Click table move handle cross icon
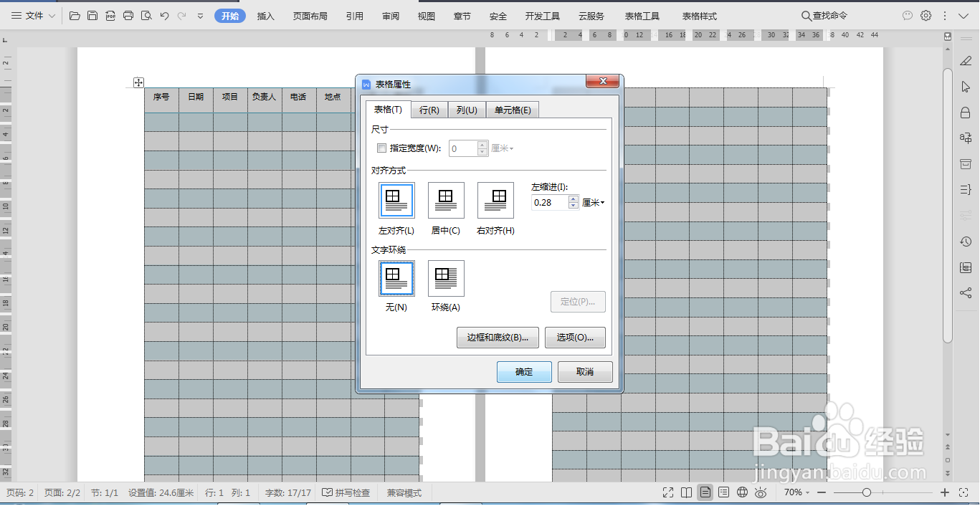 (139, 82)
